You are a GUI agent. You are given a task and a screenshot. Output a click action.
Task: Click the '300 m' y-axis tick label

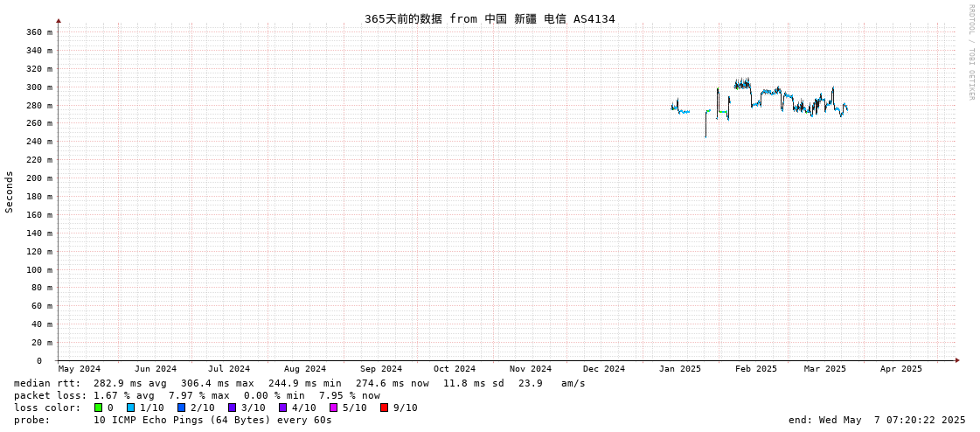click(40, 87)
